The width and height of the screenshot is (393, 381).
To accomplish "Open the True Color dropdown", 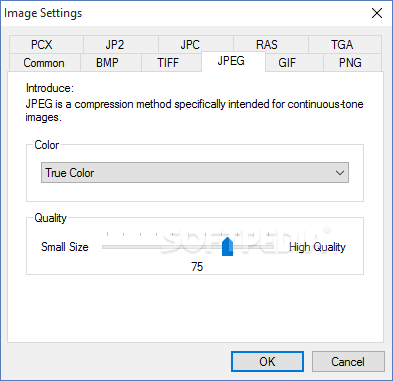I will pyautogui.click(x=195, y=173).
